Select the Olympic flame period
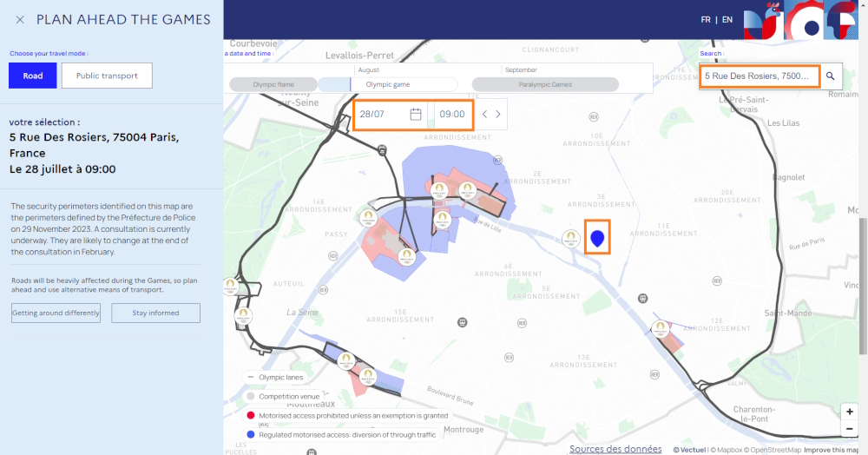868x455 pixels. (273, 85)
